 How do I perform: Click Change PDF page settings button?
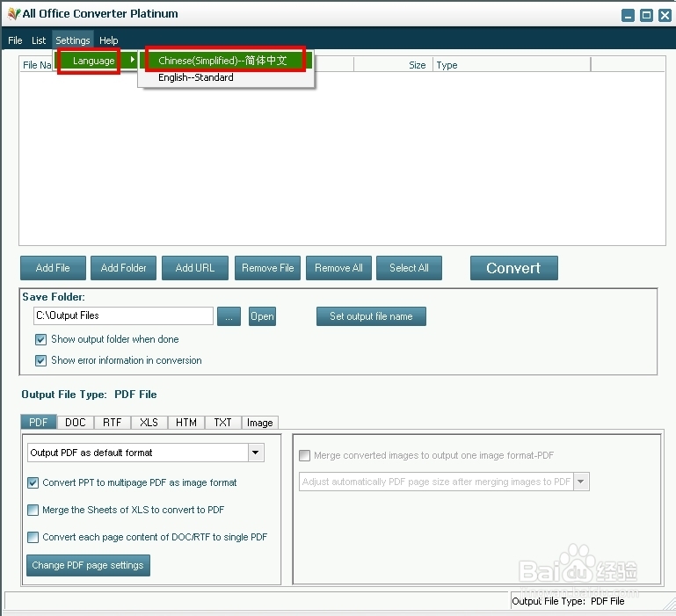pyautogui.click(x=88, y=566)
